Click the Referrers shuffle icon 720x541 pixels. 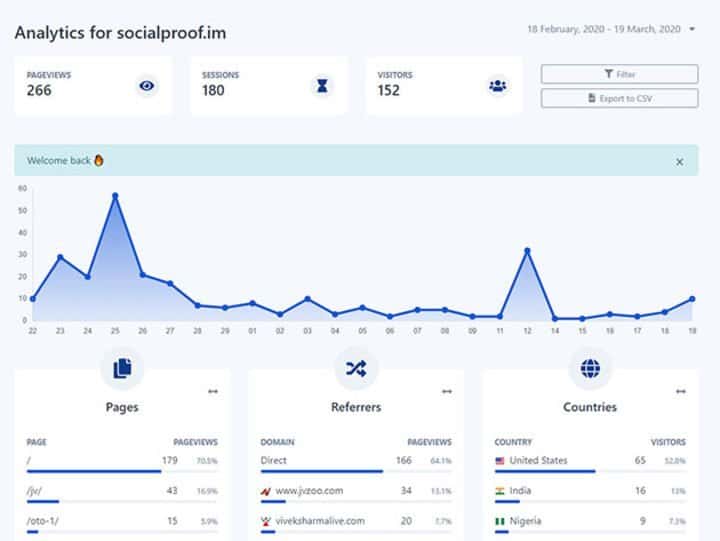(356, 369)
